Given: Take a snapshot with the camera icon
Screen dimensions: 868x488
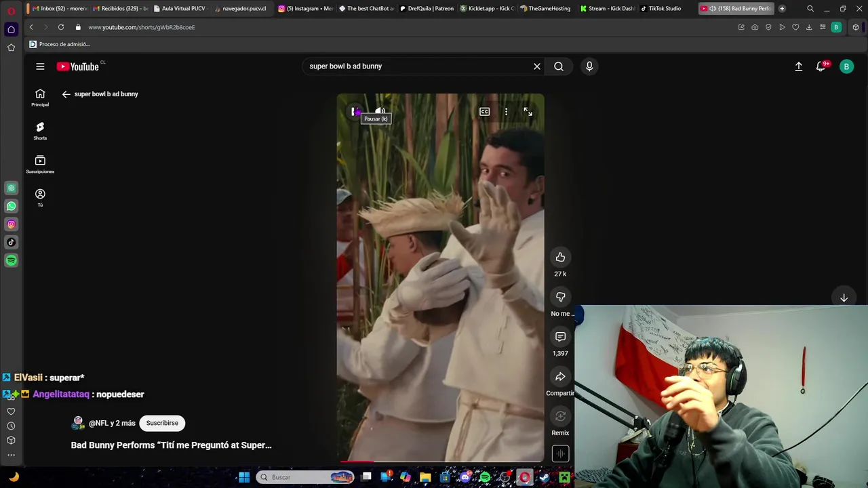Looking at the screenshot, I should (x=755, y=27).
